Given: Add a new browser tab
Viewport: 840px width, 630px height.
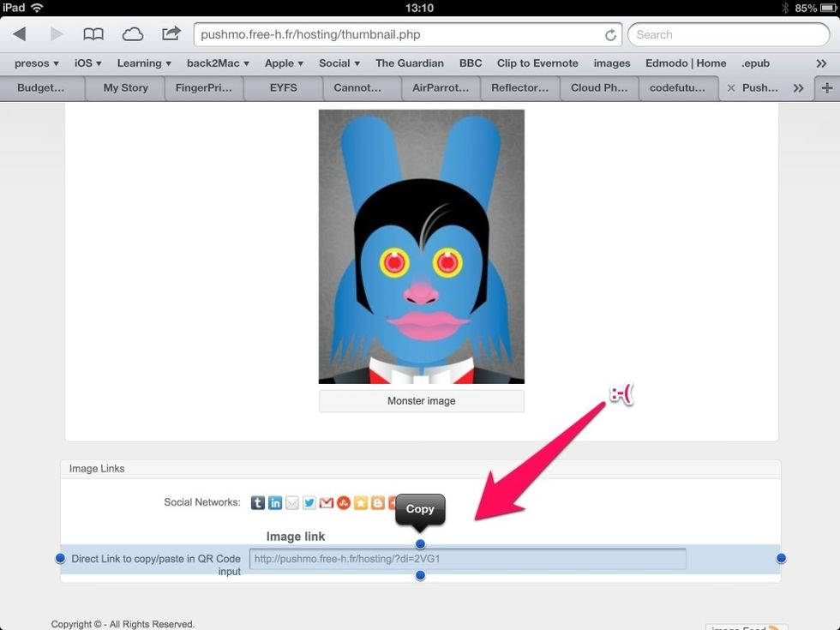Looking at the screenshot, I should [827, 87].
